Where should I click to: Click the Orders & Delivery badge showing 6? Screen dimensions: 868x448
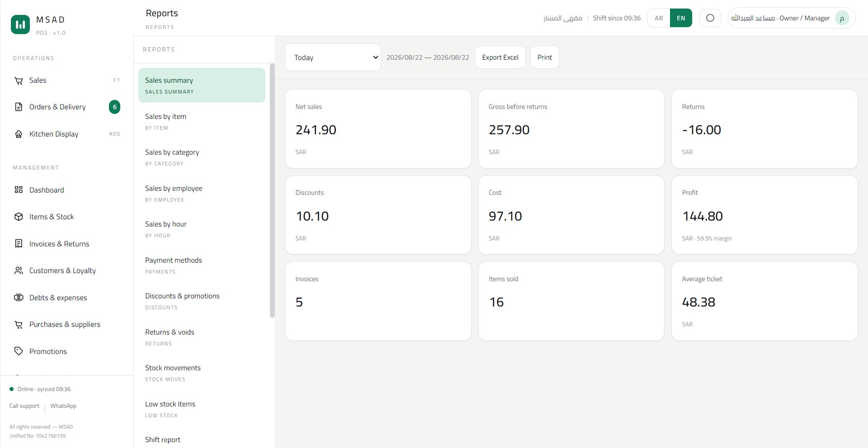pos(115,107)
